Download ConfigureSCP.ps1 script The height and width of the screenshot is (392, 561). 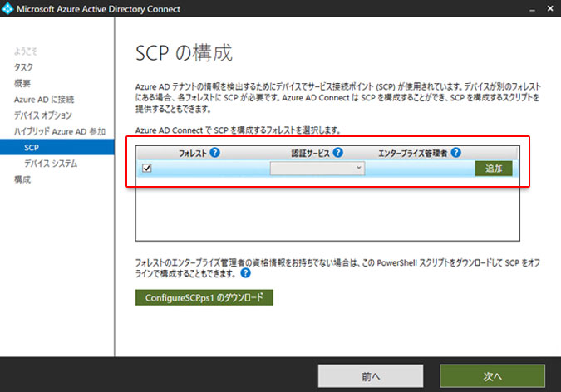(204, 297)
